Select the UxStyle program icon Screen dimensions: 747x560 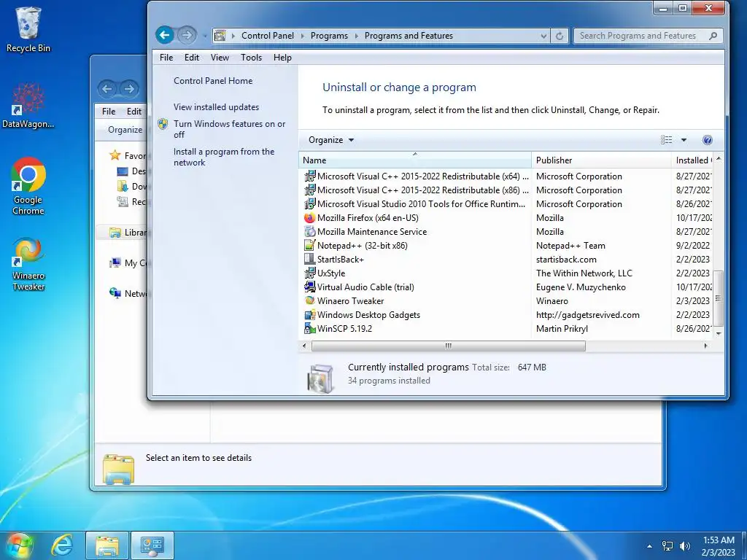(309, 273)
